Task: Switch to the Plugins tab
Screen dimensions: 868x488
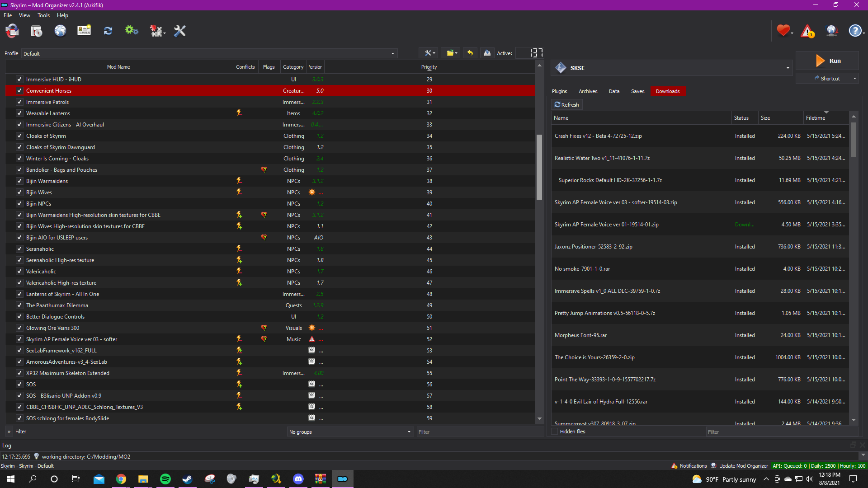Action: coord(559,91)
